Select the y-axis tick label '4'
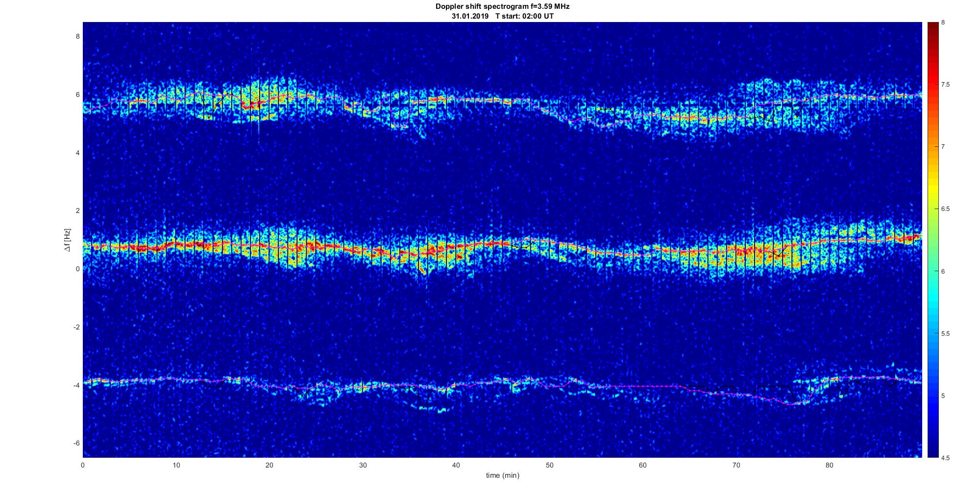 click(77, 153)
